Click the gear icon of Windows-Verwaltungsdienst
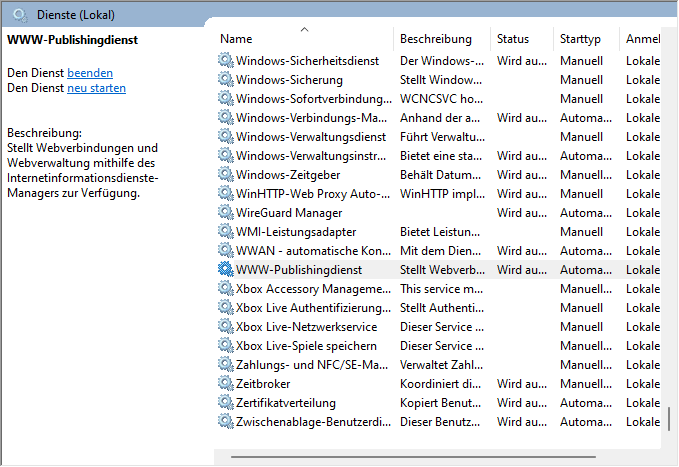Viewport: 679px width, 467px height. [226, 136]
